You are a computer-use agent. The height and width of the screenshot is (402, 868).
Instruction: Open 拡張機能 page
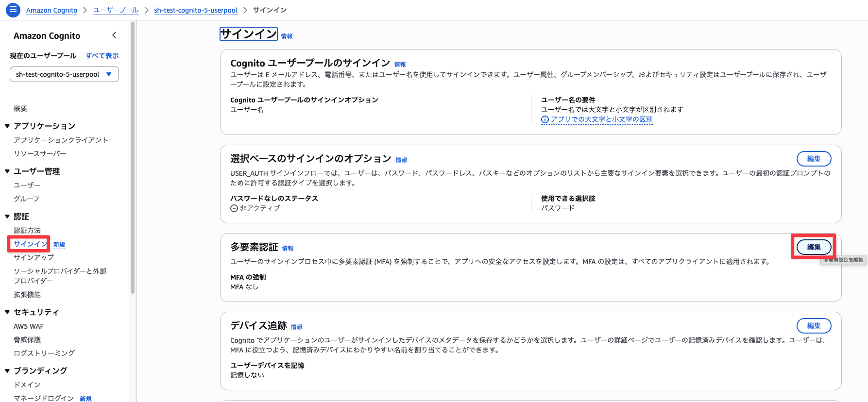coord(27,295)
